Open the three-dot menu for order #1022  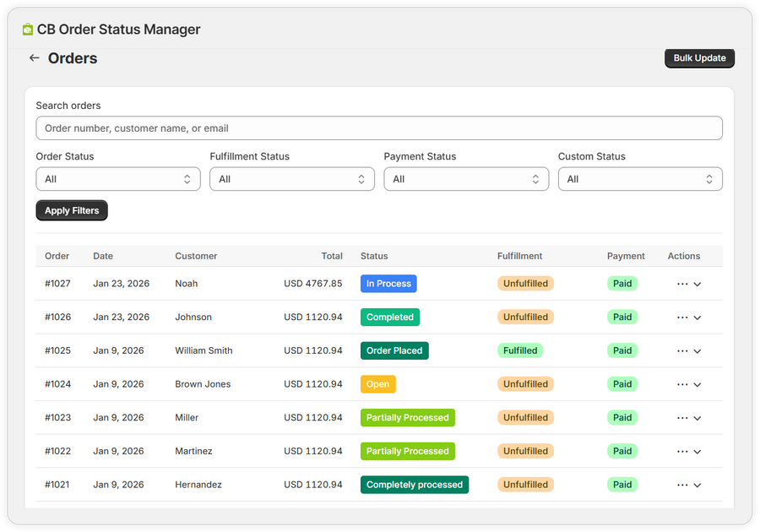point(682,451)
